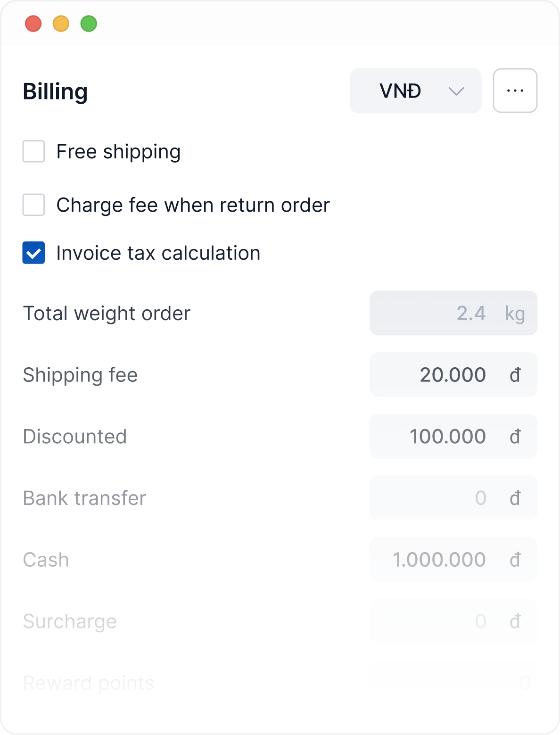Image resolution: width=560 pixels, height=735 pixels.
Task: Click the Total weight order field
Action: pyautogui.click(x=453, y=313)
